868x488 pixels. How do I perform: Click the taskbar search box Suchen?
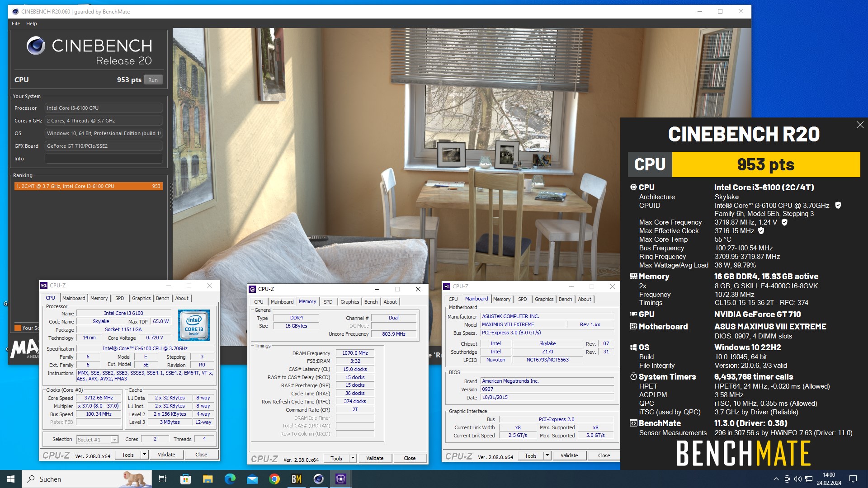(x=87, y=479)
